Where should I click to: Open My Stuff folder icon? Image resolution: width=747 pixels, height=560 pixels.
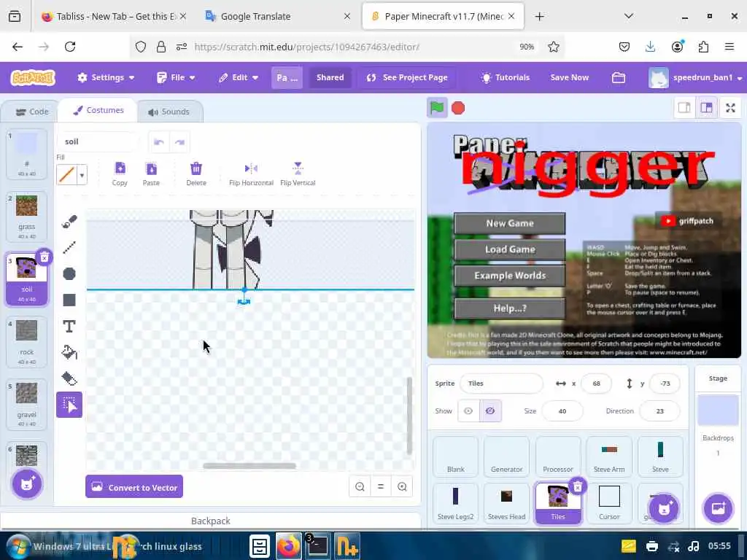click(x=619, y=77)
